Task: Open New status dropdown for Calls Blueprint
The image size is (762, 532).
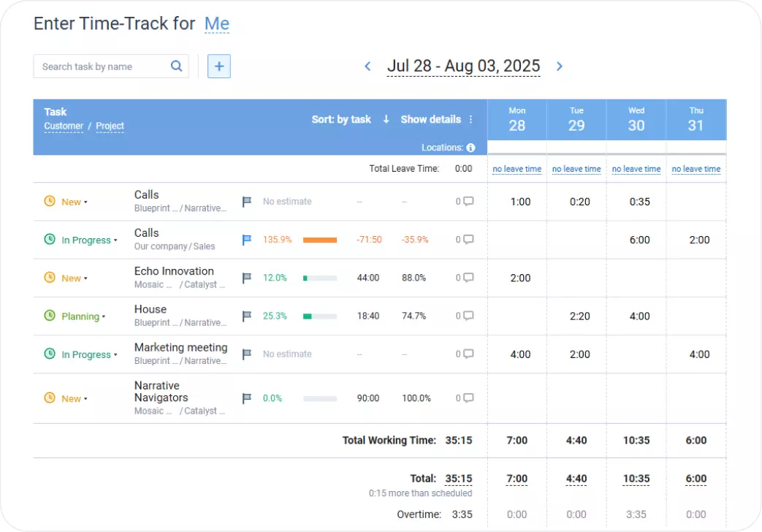Action: click(x=75, y=202)
